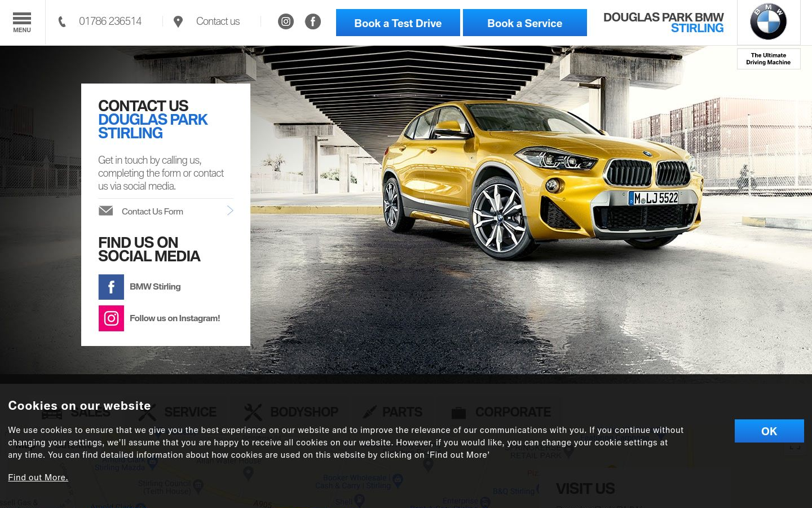The height and width of the screenshot is (508, 812).
Task: Click the BMW roundel logo
Action: [769, 22]
